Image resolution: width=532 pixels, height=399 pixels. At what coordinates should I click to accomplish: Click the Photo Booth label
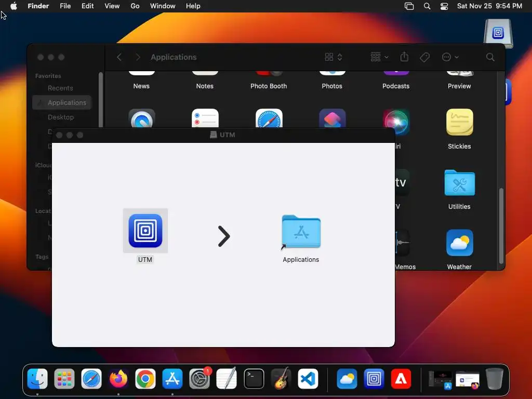[269, 86]
